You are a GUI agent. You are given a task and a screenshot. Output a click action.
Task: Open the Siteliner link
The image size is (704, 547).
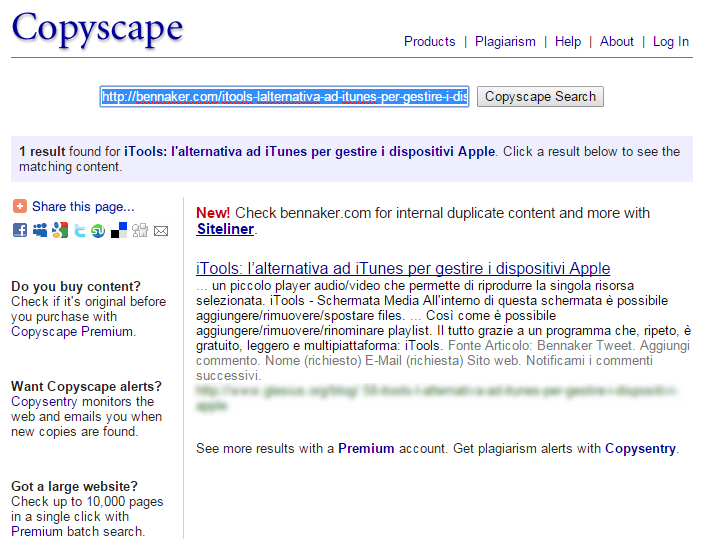(x=225, y=229)
